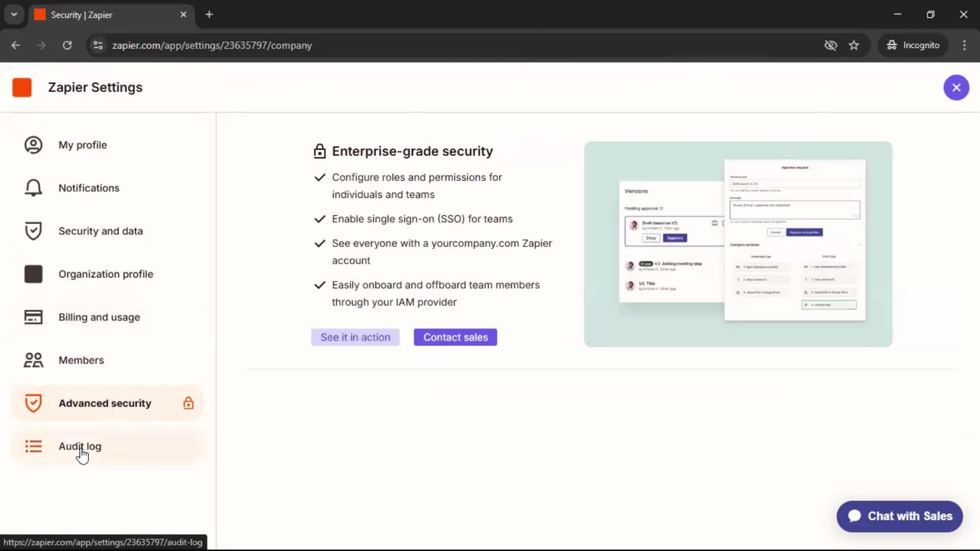Click the Security and data shield icon
Image resolution: width=980 pixels, height=551 pixels.
pyautogui.click(x=33, y=231)
